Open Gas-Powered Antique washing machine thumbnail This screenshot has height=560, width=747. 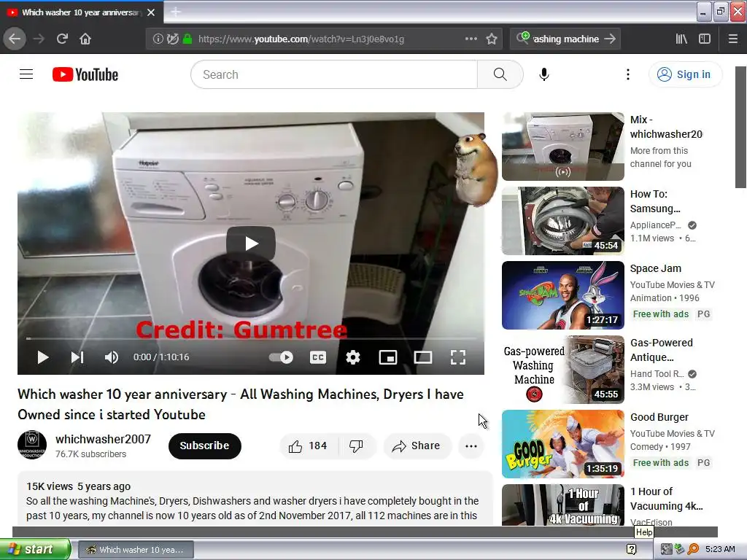[562, 369]
